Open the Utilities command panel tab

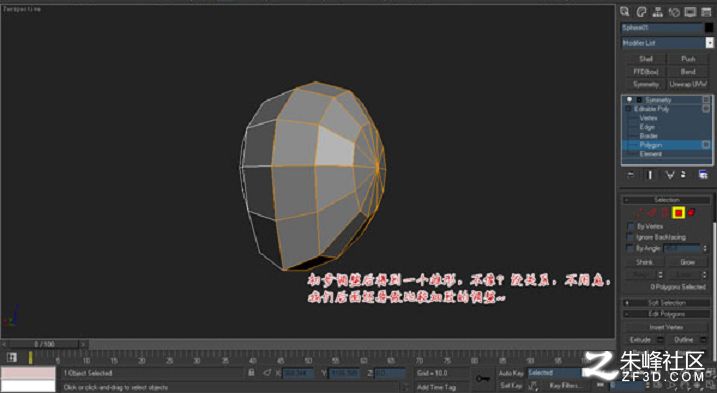(706, 12)
